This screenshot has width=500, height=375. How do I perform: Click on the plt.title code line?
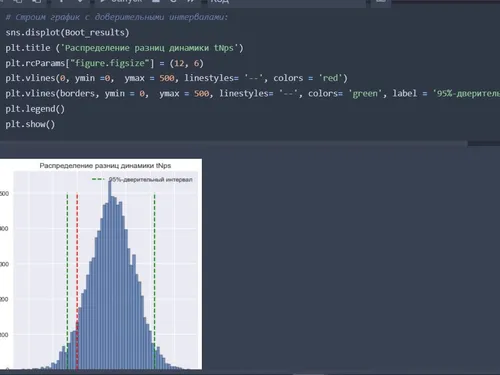pyautogui.click(x=124, y=48)
